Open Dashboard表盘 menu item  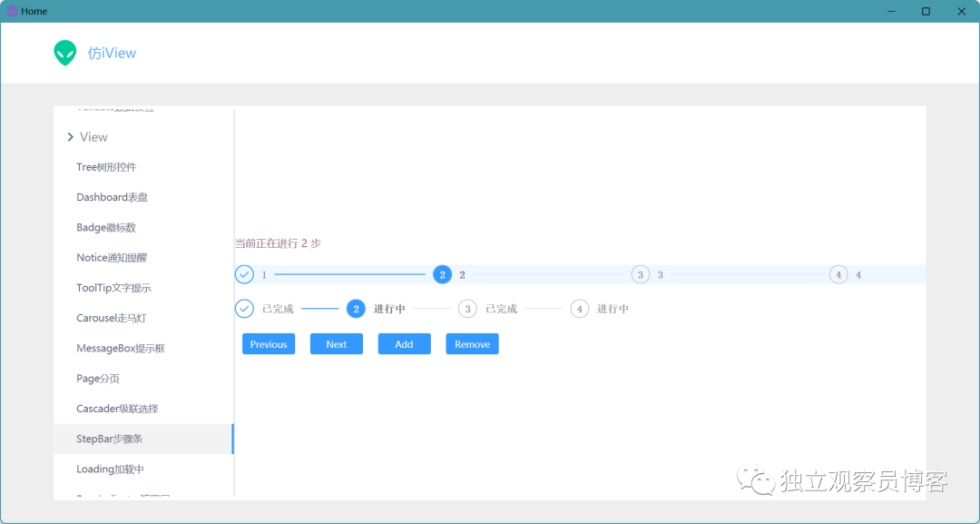(x=143, y=197)
